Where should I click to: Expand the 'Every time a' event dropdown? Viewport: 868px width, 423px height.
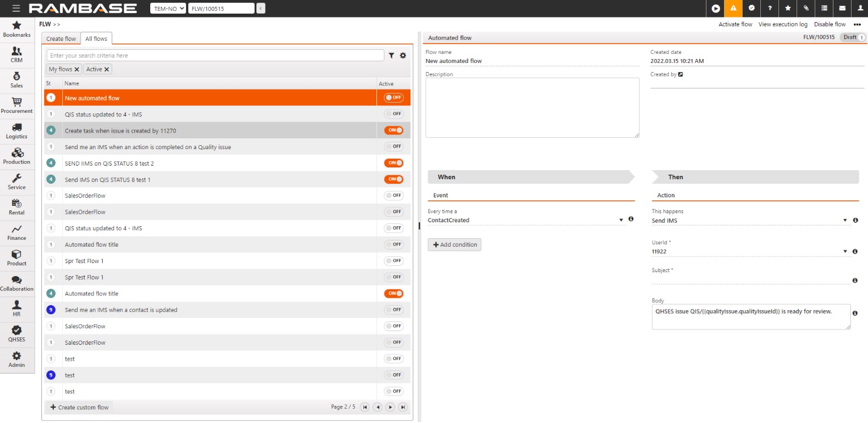[x=621, y=220]
